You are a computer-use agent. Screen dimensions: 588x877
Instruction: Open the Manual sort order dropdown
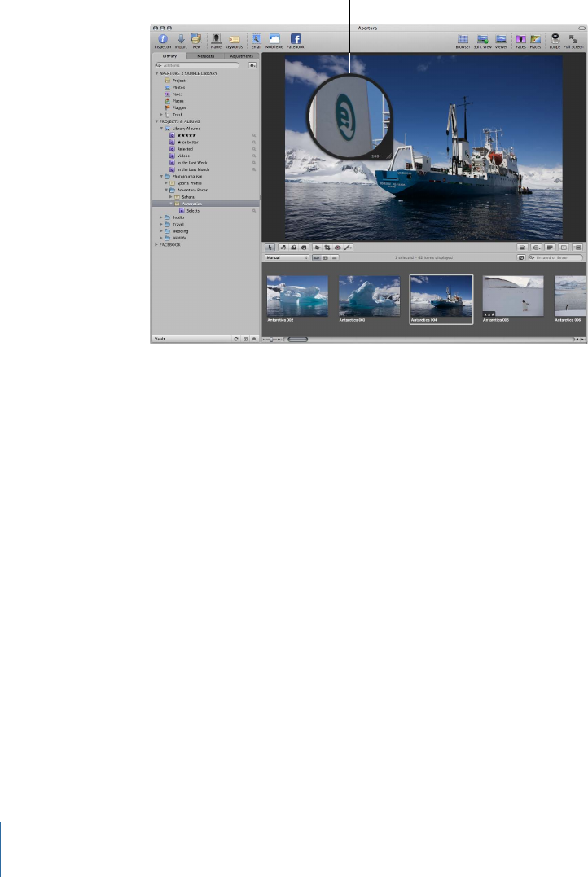pos(287,258)
